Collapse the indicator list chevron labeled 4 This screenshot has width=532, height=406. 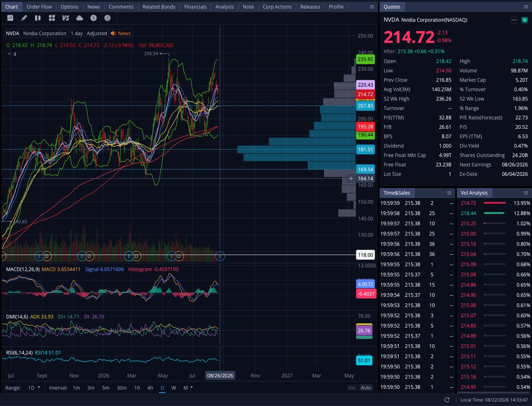(9, 54)
